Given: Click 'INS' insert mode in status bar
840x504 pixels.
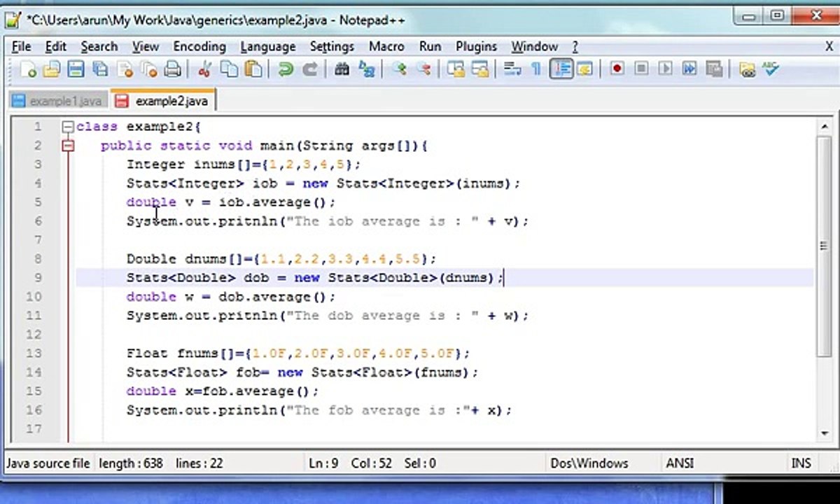Looking at the screenshot, I should point(801,463).
